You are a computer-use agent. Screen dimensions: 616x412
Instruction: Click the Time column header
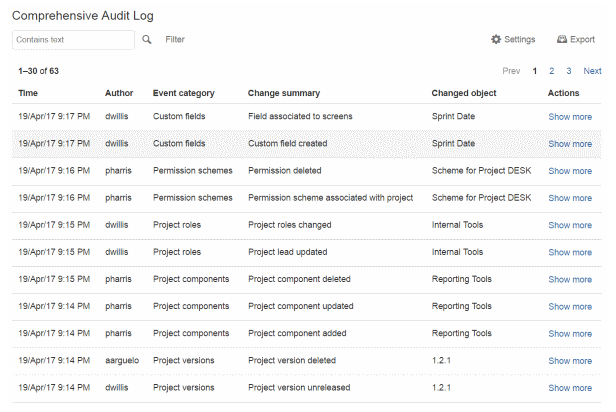28,93
